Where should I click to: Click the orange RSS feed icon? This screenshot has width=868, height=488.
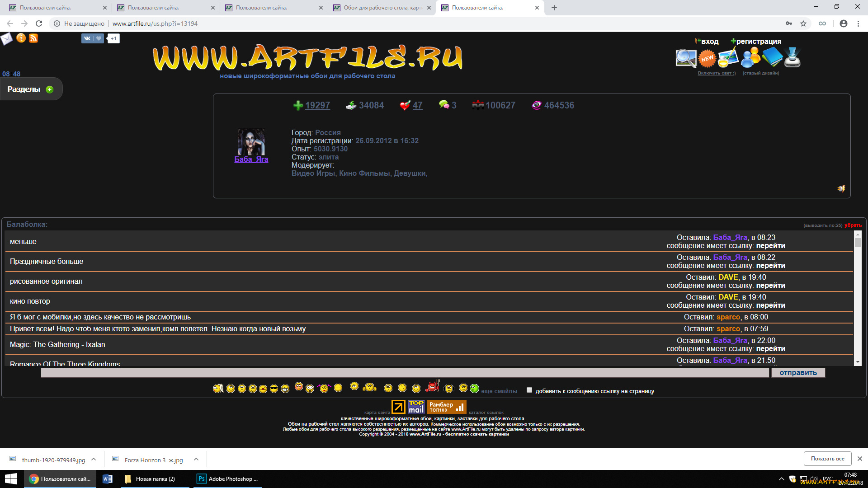[33, 38]
